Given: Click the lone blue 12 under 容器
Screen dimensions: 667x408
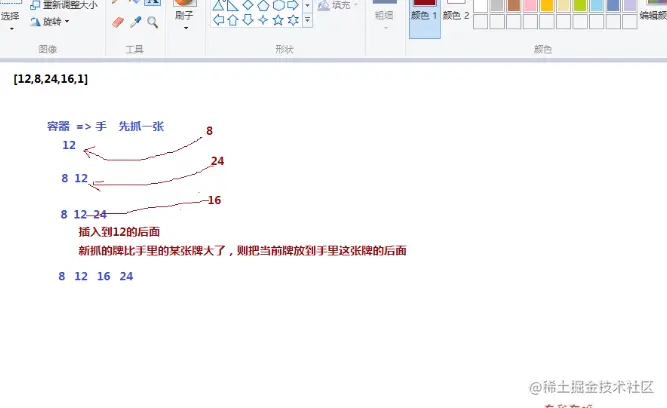Looking at the screenshot, I should coord(69,145).
